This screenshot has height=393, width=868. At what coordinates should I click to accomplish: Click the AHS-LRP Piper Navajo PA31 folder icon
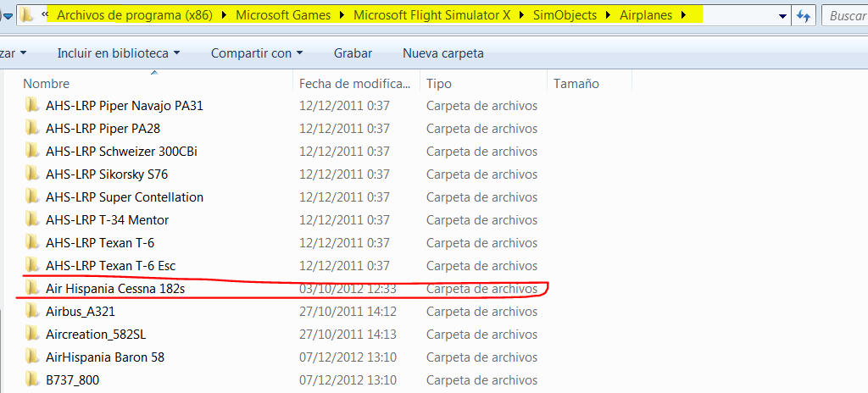32,105
